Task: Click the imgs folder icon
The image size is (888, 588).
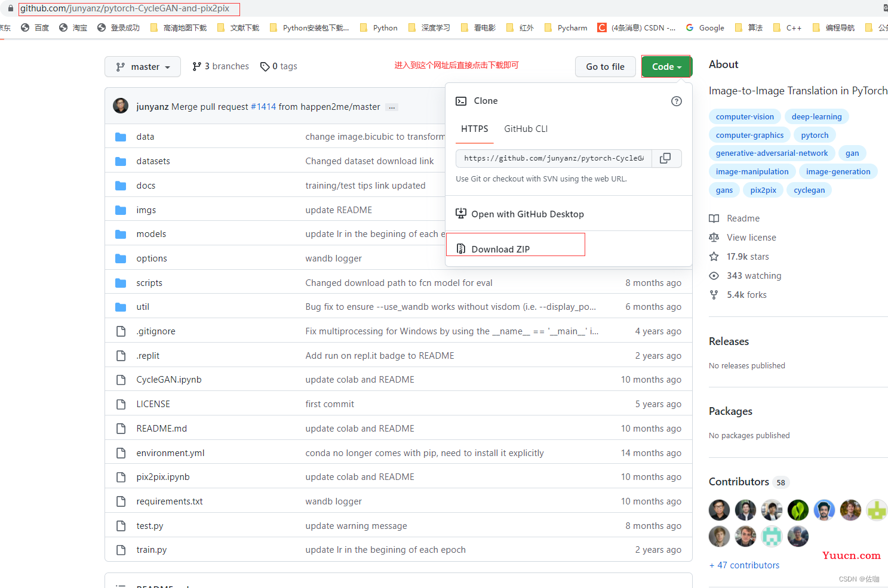Action: (121, 210)
